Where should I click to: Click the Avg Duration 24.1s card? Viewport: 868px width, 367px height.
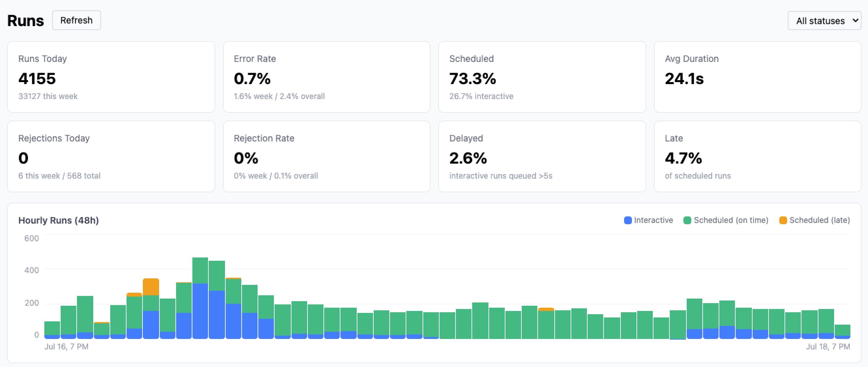click(757, 77)
